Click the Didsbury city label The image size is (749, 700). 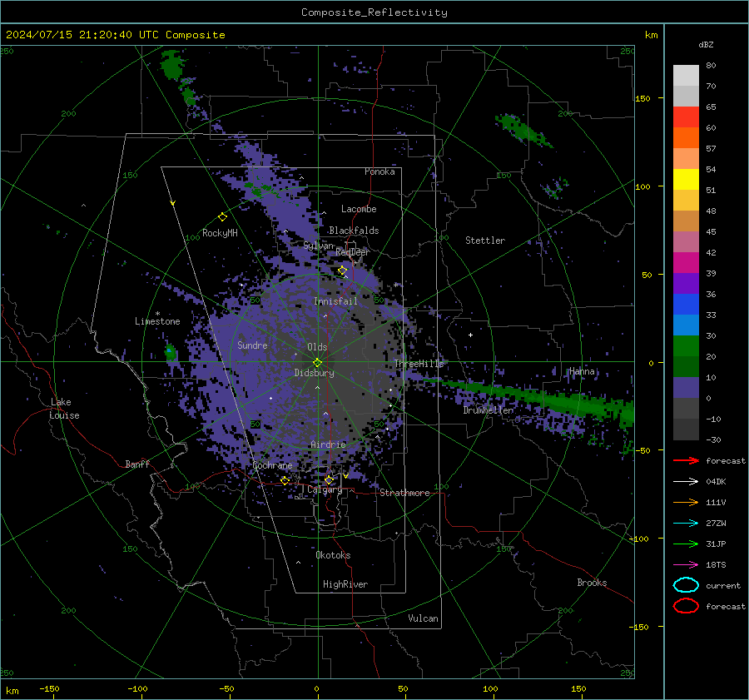[314, 373]
